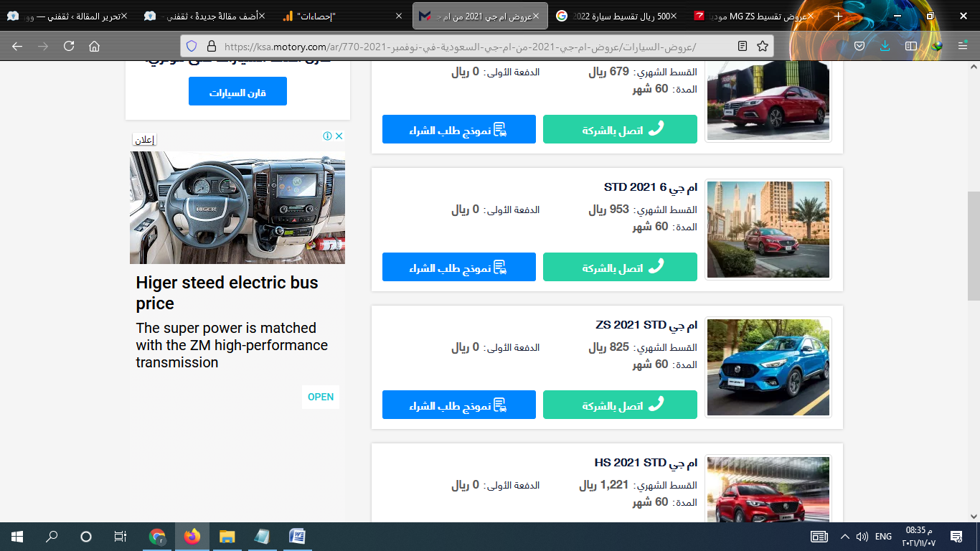Open Higer steed electric bus price headline
This screenshot has height=551, width=980.
coord(227,293)
